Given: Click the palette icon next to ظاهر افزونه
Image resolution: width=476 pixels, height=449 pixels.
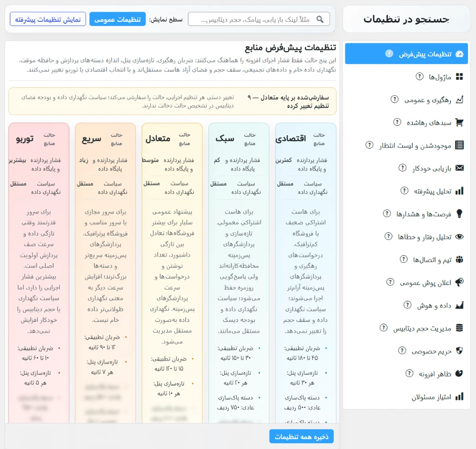Looking at the screenshot, I should 459,373.
